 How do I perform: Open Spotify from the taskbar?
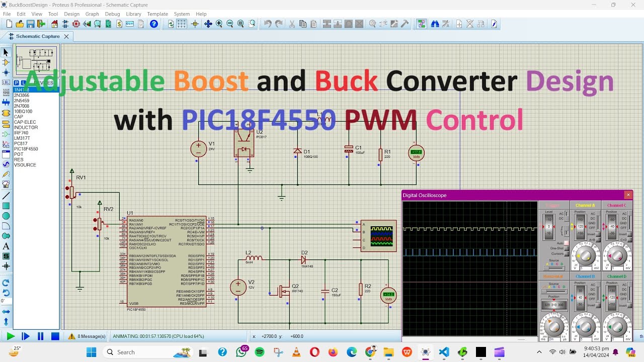click(260, 352)
